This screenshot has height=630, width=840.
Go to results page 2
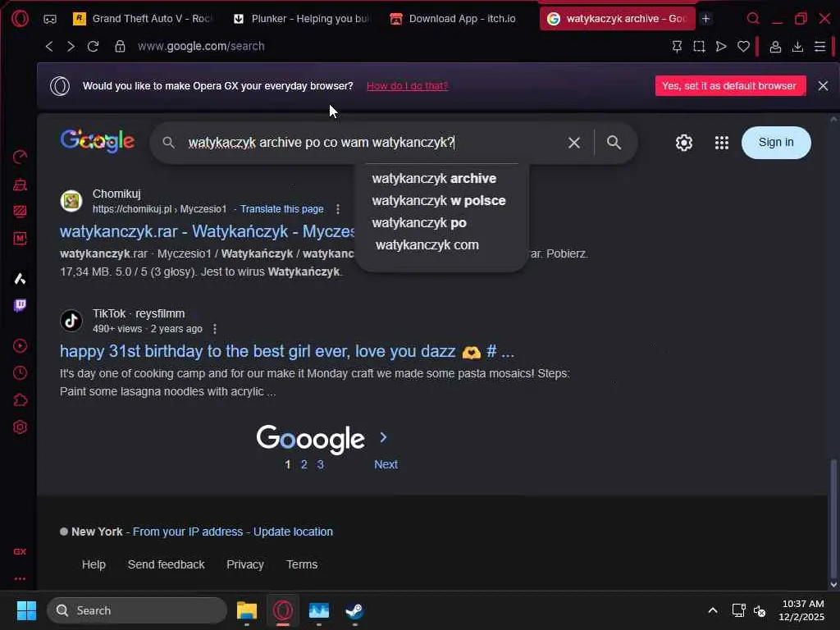point(304,464)
